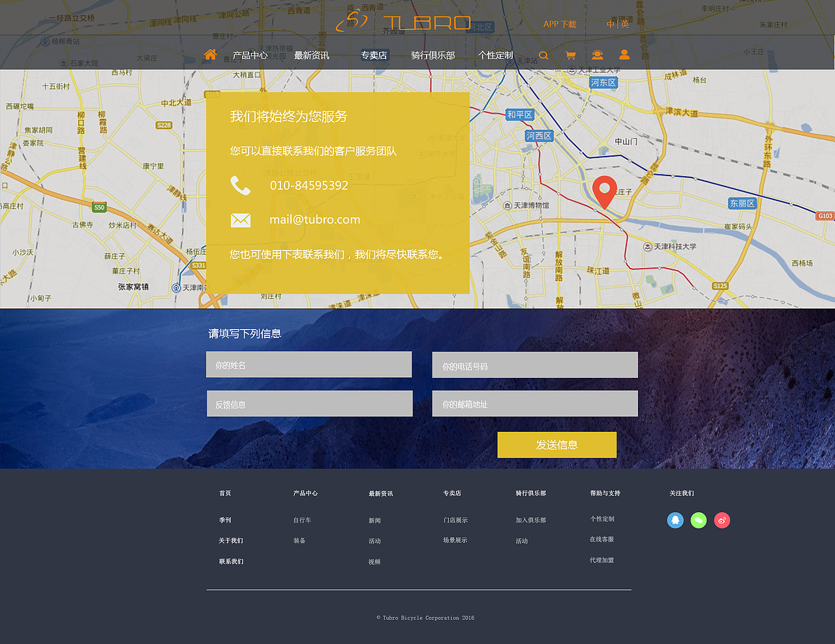Screen dimensions: 835x644
Task: Open footer link 门店展示
Action: [455, 520]
